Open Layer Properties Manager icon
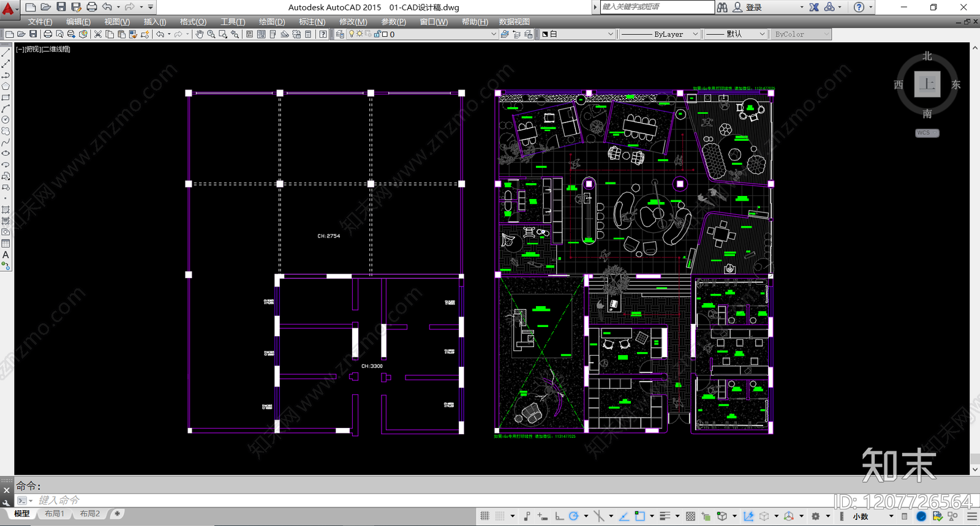The image size is (980, 526). point(340,34)
